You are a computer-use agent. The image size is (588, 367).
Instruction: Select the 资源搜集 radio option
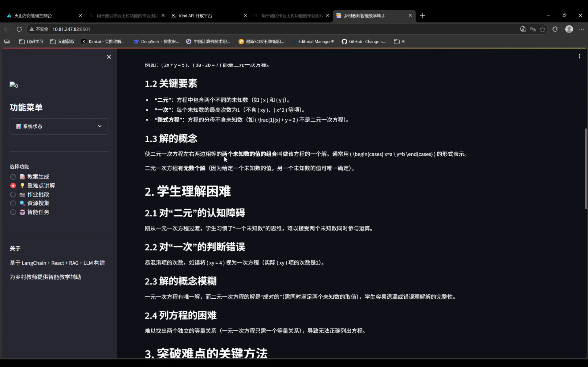(13, 203)
